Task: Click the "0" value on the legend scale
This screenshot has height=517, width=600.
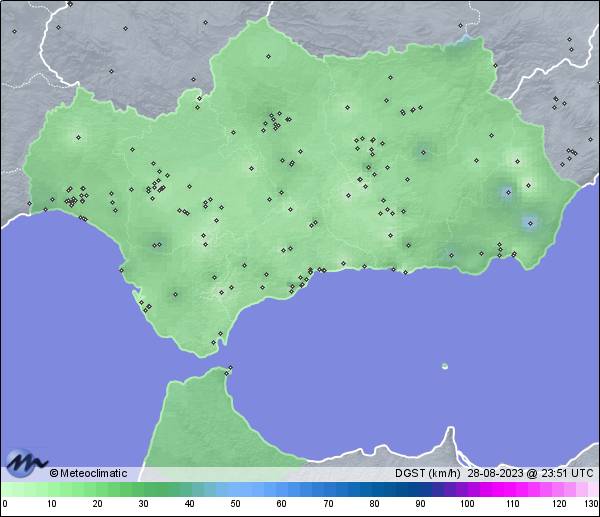Action: point(5,503)
